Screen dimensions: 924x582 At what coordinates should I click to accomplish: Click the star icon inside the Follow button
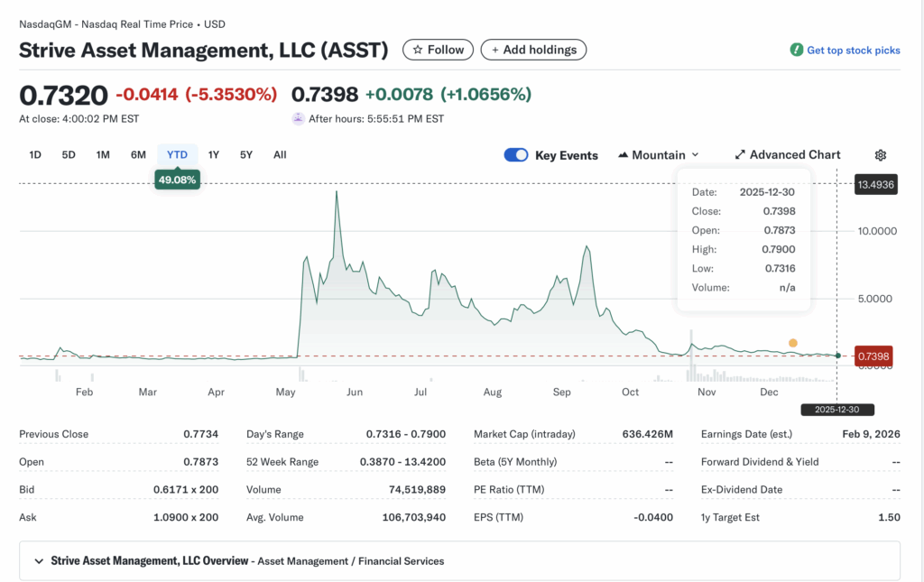[418, 50]
